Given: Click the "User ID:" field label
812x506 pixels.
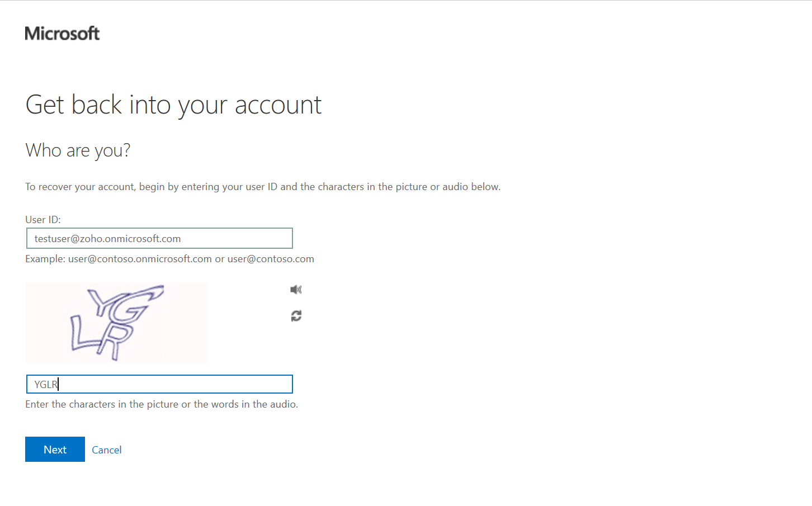Looking at the screenshot, I should point(43,220).
